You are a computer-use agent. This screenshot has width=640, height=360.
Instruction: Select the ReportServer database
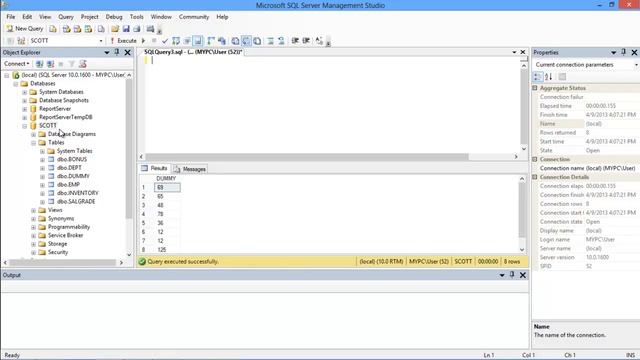pos(55,109)
